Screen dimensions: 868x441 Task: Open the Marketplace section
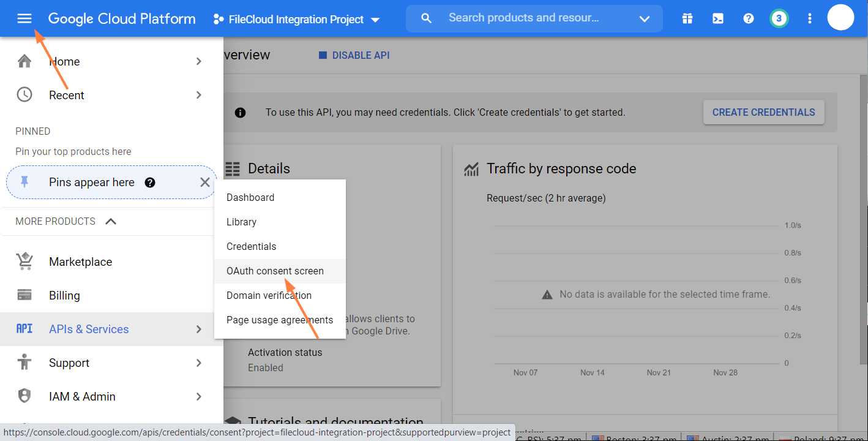point(80,262)
